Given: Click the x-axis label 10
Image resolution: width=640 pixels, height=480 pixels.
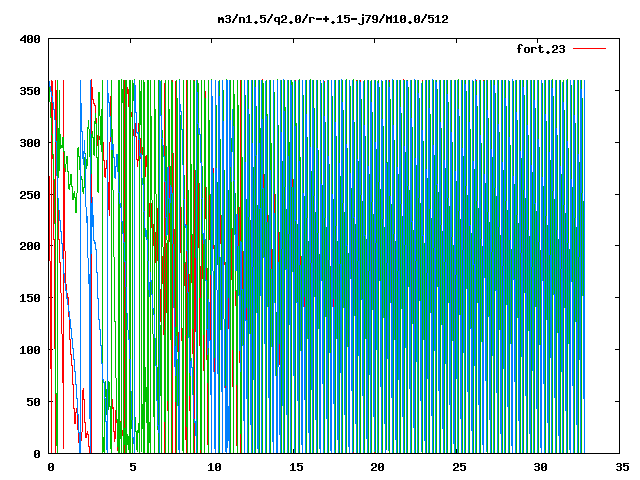Looking at the screenshot, I should [x=214, y=467].
